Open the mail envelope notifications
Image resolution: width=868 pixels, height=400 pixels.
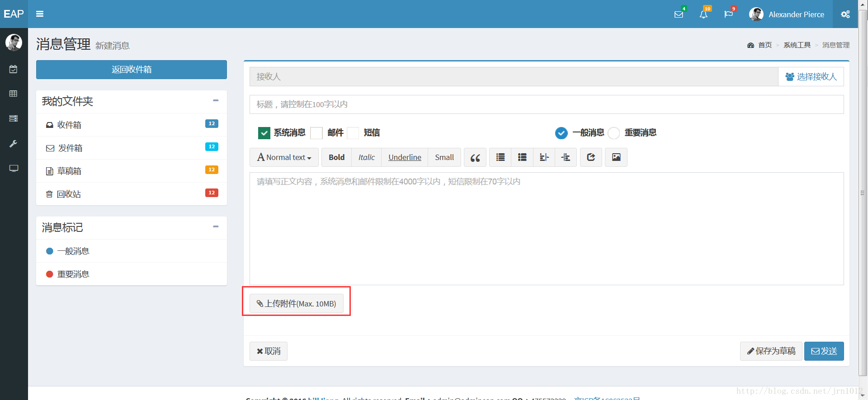point(679,14)
